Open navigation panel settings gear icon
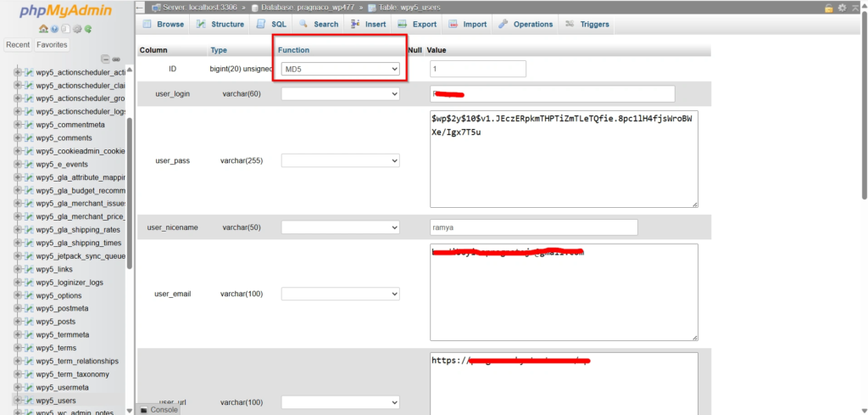Viewport: 868px width, 415px height. (x=77, y=29)
